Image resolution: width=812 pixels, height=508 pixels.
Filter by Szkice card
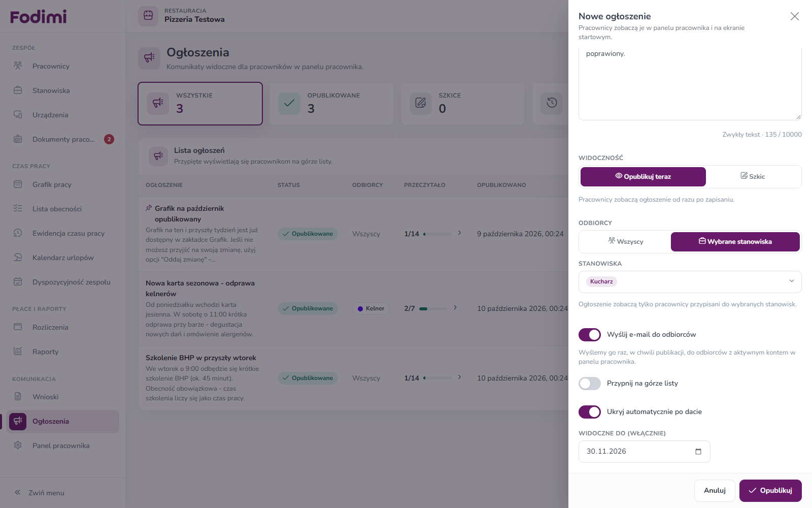pos(463,104)
